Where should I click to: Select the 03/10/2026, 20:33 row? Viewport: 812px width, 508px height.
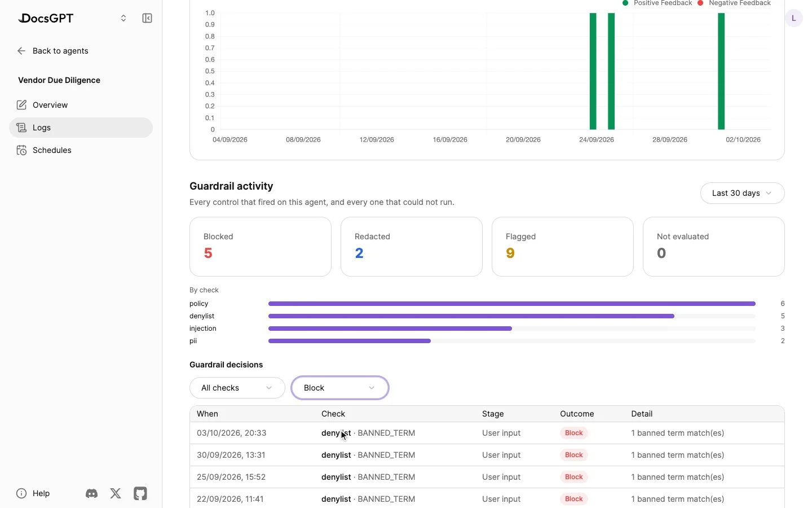pyautogui.click(x=487, y=433)
